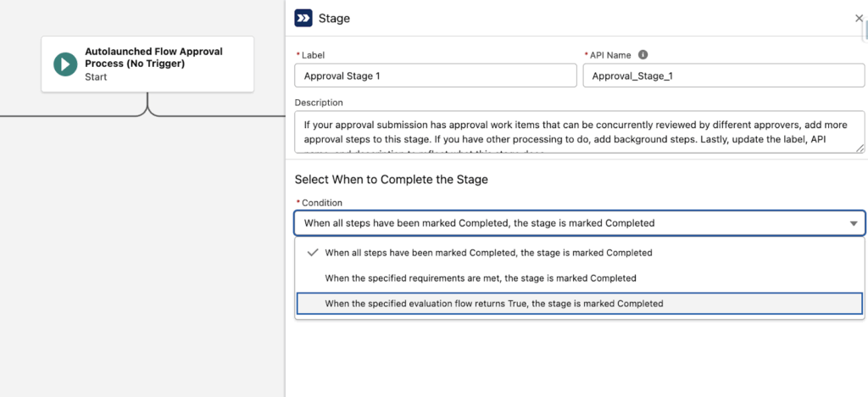The height and width of the screenshot is (397, 868).
Task: Select the Autolaunched Flow Approval Process start card
Action: coord(147,64)
